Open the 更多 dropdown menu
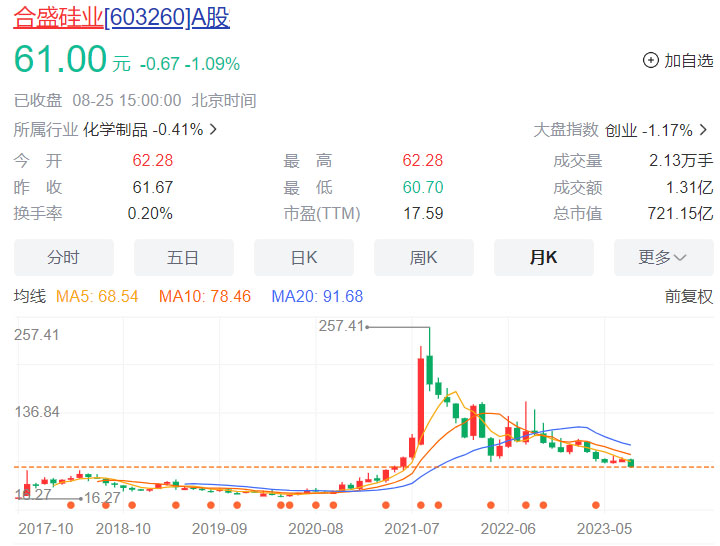 [664, 258]
